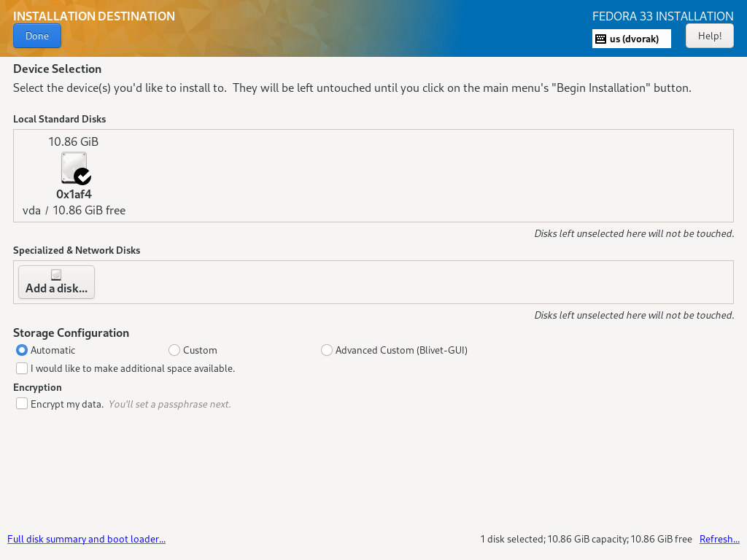The height and width of the screenshot is (560, 747).
Task: Click the keyboard icon in the layout indicator
Action: pyautogui.click(x=600, y=39)
